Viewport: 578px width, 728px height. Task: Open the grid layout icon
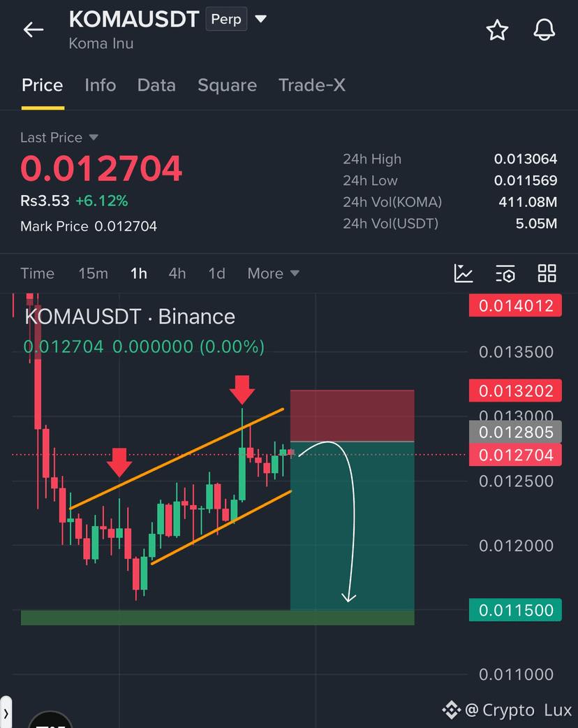(547, 273)
